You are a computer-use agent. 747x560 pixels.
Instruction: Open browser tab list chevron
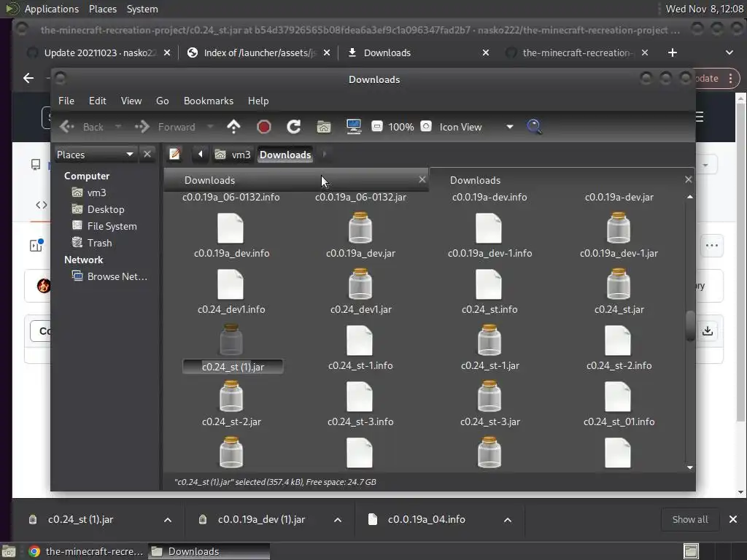pos(729,52)
